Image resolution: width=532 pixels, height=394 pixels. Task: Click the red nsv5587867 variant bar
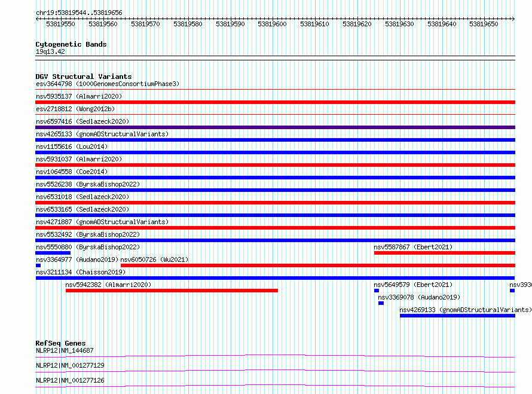tap(445, 253)
